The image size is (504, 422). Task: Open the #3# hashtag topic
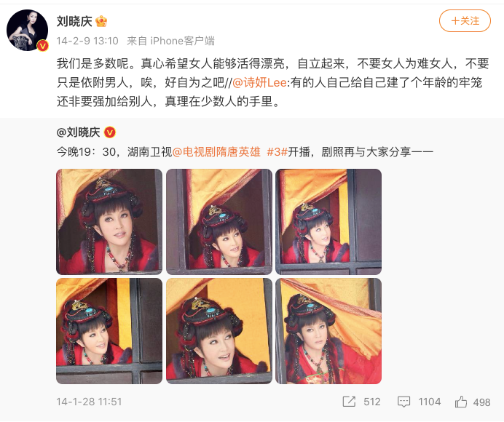click(277, 151)
